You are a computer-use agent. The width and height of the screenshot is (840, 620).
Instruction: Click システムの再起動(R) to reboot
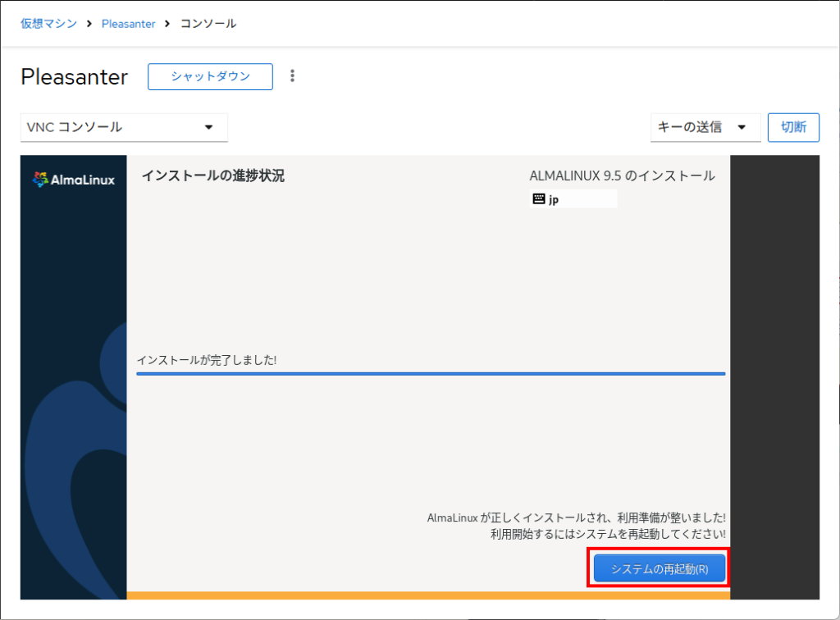[x=660, y=568]
